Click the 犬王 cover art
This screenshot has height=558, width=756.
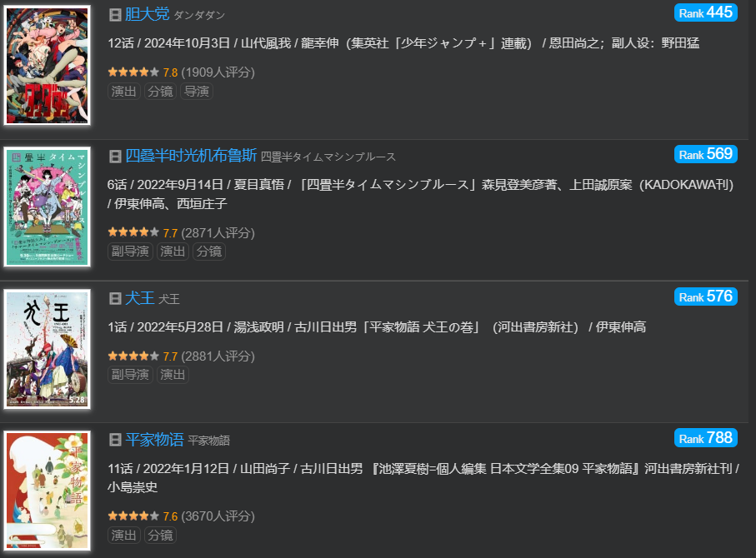tap(47, 349)
